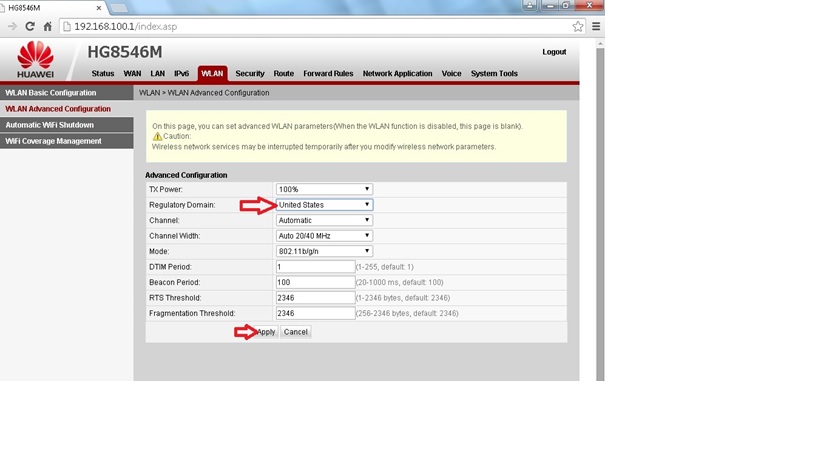Open the IPv6 tab

[181, 74]
